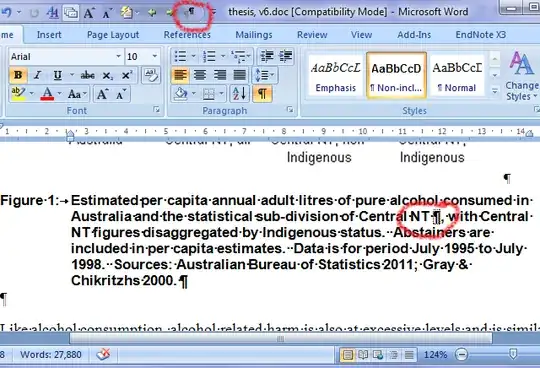Toggle Italic formatting
540x368 pixels.
[38, 75]
